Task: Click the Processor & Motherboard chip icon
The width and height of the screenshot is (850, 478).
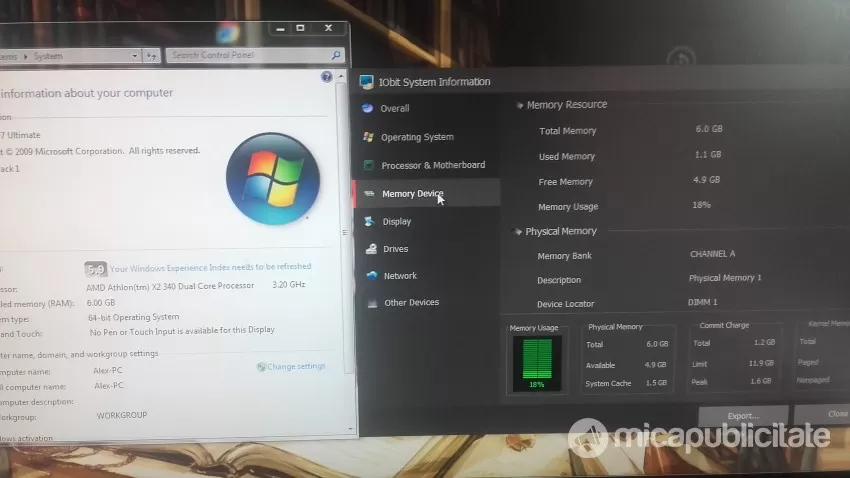Action: [369, 165]
